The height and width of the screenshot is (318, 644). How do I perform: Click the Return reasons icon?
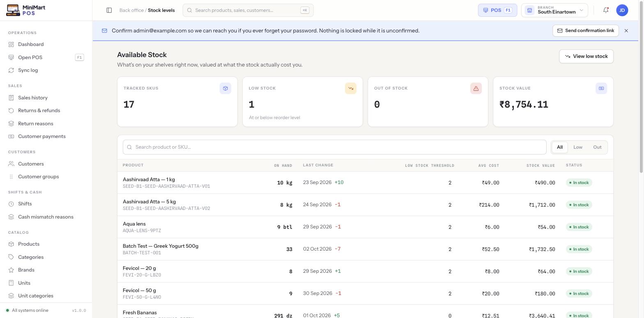[x=11, y=124]
